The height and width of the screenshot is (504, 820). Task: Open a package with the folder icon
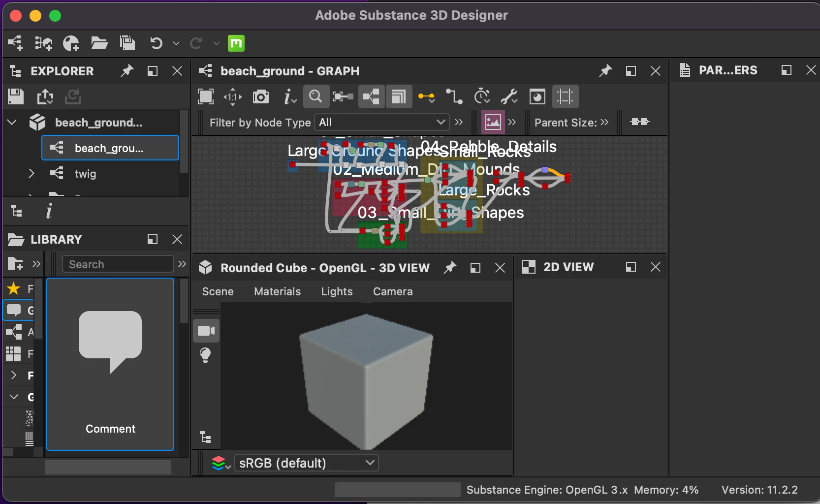pyautogui.click(x=99, y=43)
